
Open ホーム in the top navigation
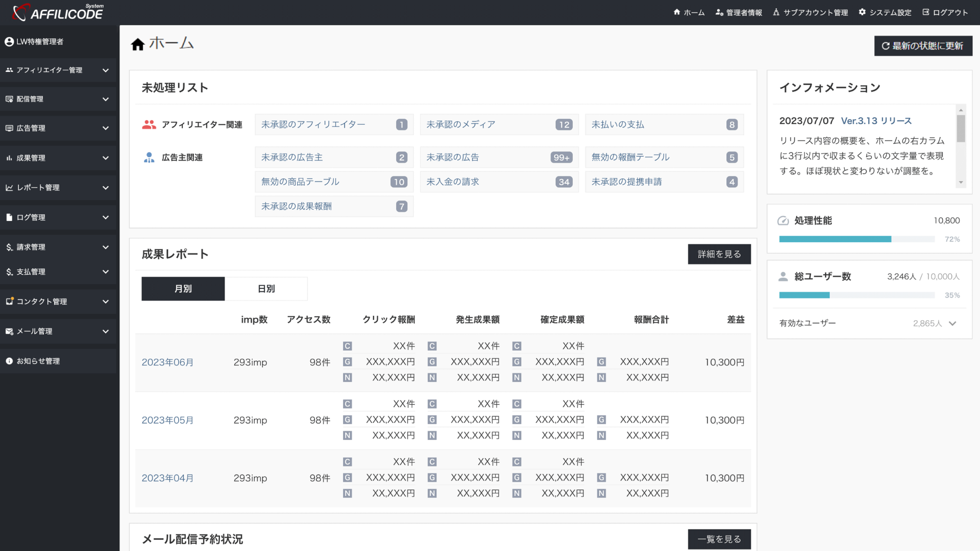click(689, 12)
